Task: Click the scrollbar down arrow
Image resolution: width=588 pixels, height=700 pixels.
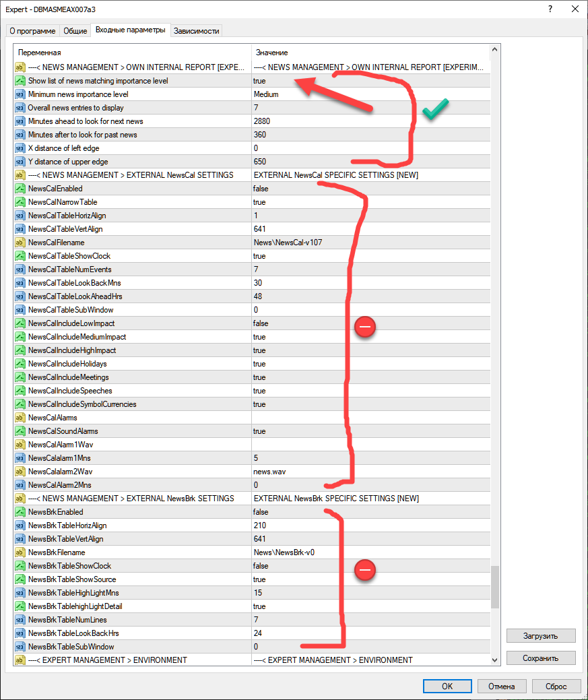Action: (x=494, y=660)
